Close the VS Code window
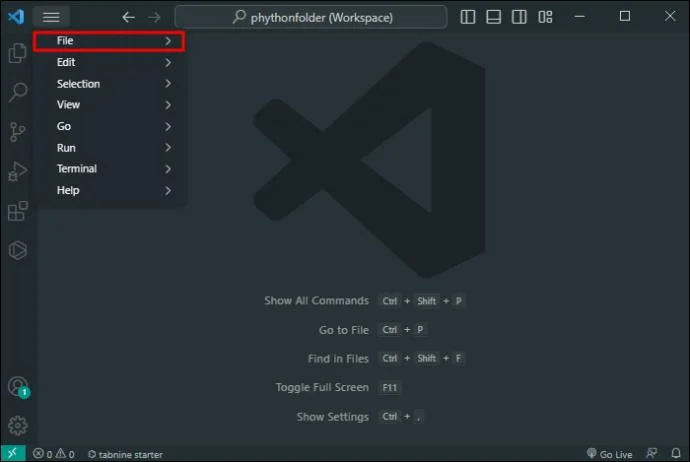Image resolution: width=690 pixels, height=462 pixels. click(x=670, y=17)
